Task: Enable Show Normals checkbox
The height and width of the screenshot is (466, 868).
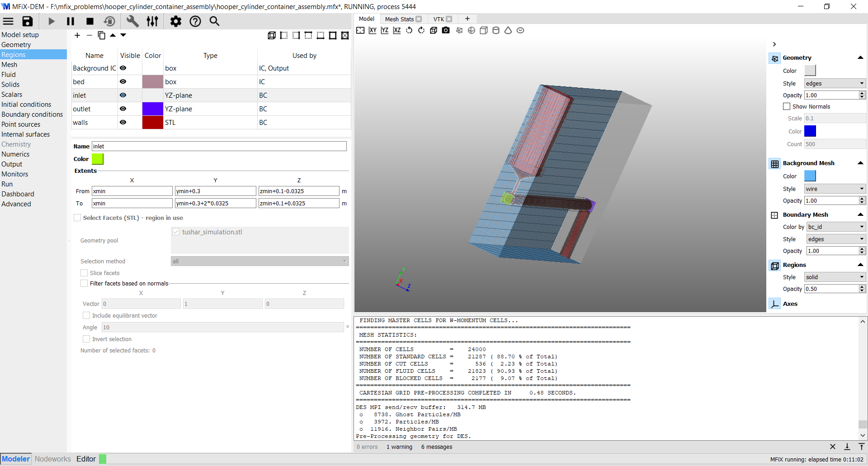Action: coord(787,106)
